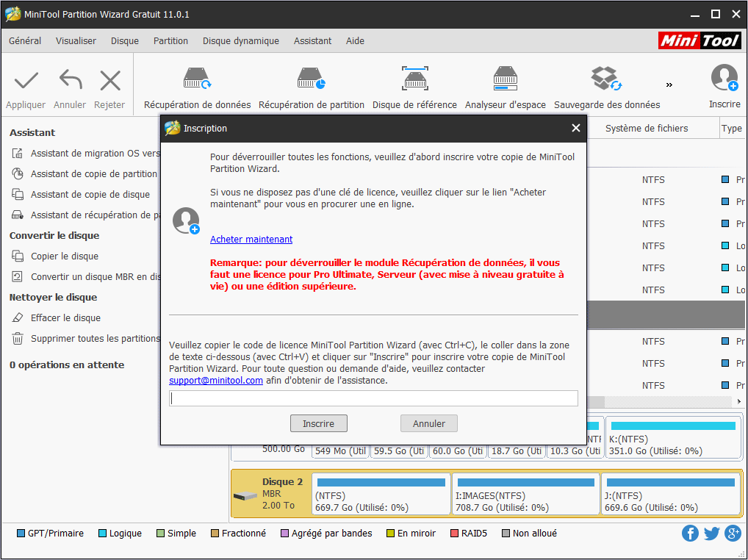Start Assistant de copie de disque
Screen dimensions: 748x560
pos(80,194)
